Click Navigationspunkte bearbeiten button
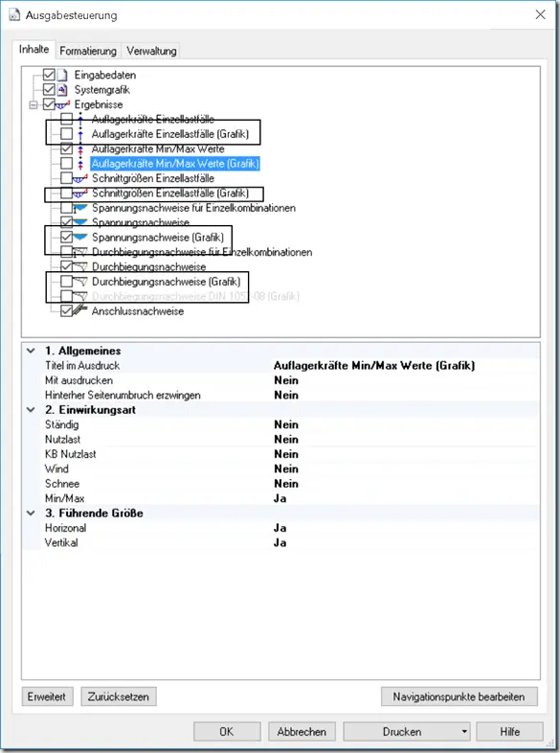560x753 pixels. 459,696
